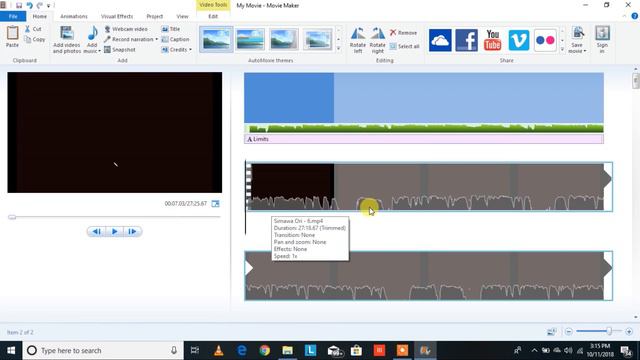The width and height of the screenshot is (640, 360).
Task: Open Record narration dropdown arrow
Action: pos(157,39)
